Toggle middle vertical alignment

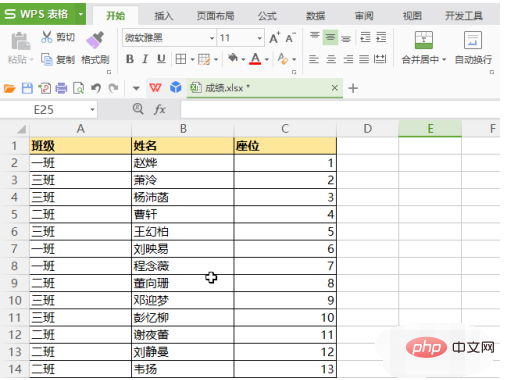(330, 37)
